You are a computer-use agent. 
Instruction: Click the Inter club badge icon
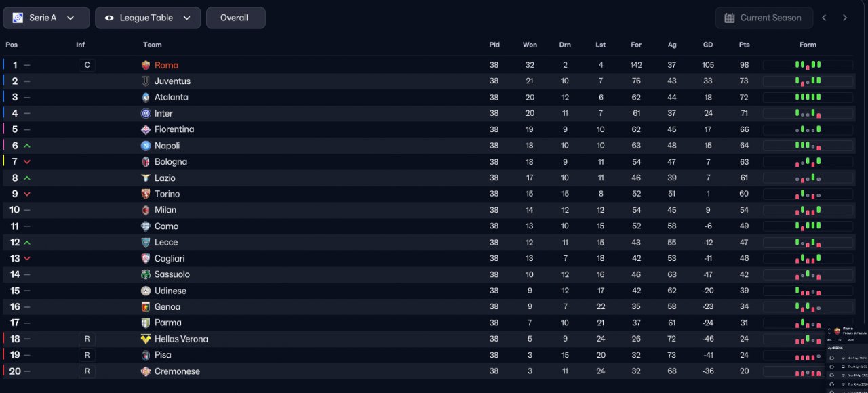[x=145, y=113]
